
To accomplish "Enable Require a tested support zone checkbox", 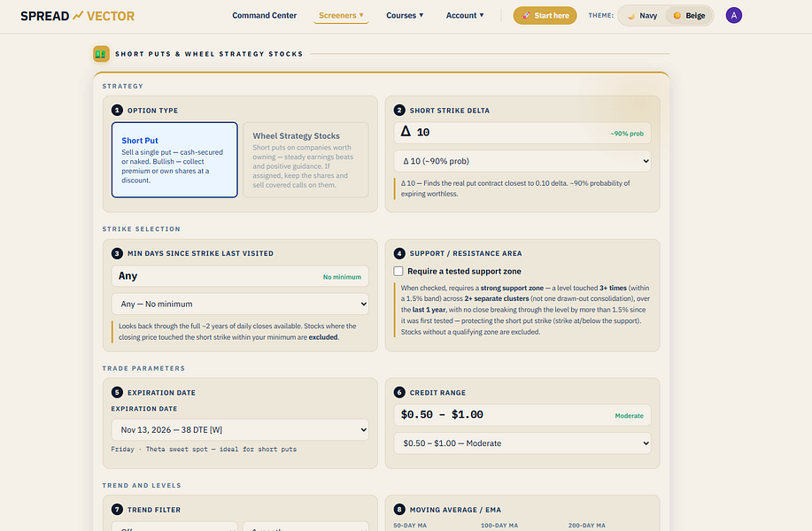I will (398, 271).
